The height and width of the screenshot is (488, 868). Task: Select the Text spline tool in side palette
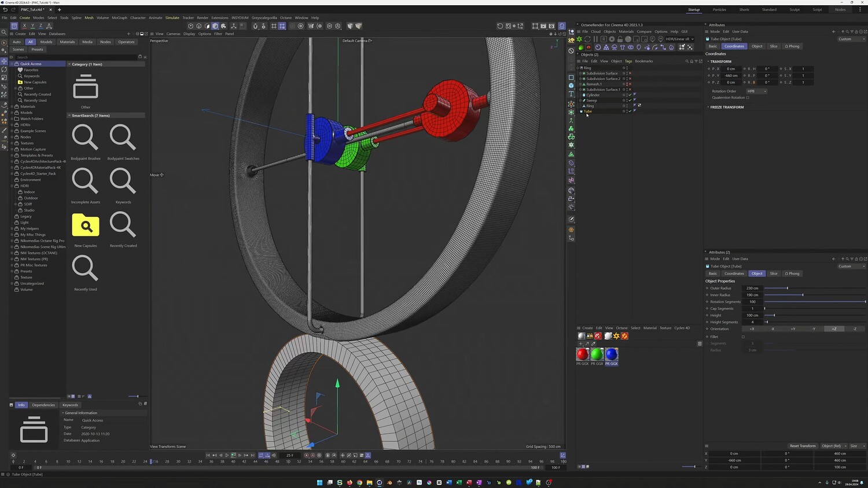point(571,94)
